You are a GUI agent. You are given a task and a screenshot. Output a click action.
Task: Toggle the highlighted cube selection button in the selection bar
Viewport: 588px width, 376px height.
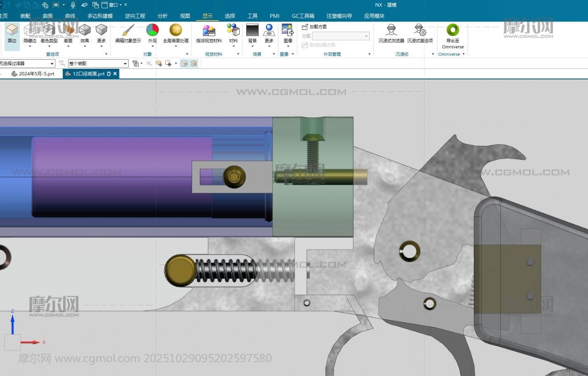(184, 63)
